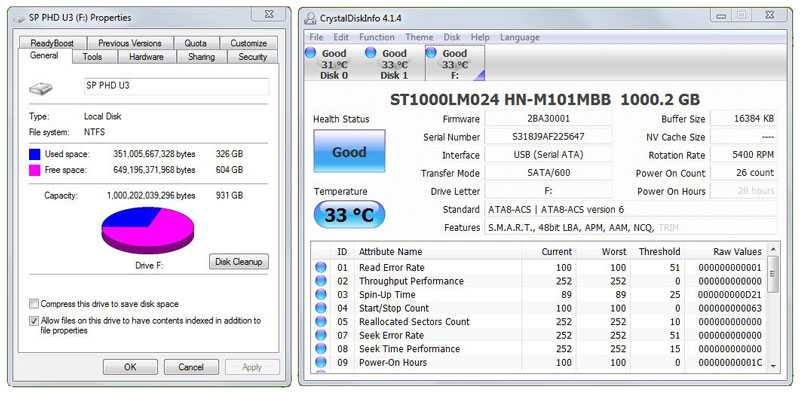This screenshot has height=394, width=800.
Task: Click the blue status orb for Read Error Rate
Action: 321,267
